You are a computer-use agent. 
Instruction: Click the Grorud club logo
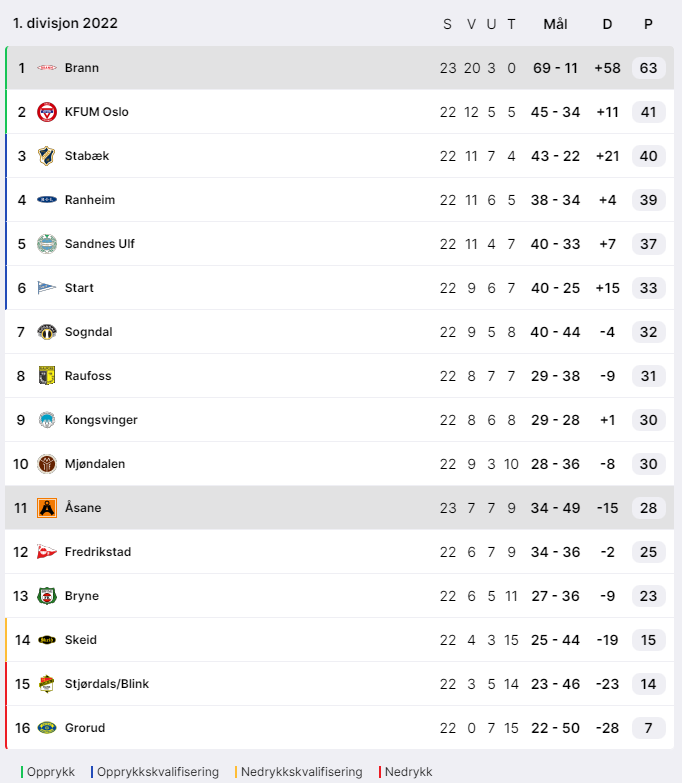tap(47, 728)
